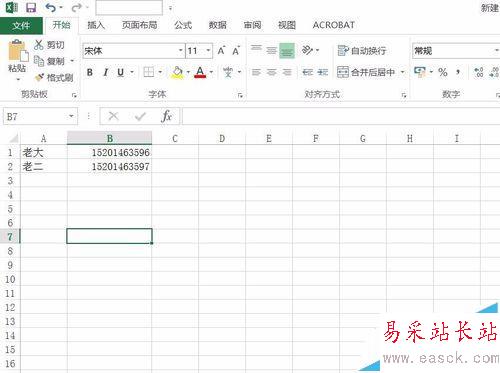Image resolution: width=500 pixels, height=373 pixels.
Task: Click the Save icon in quick access toolbar
Action: [x=31, y=8]
